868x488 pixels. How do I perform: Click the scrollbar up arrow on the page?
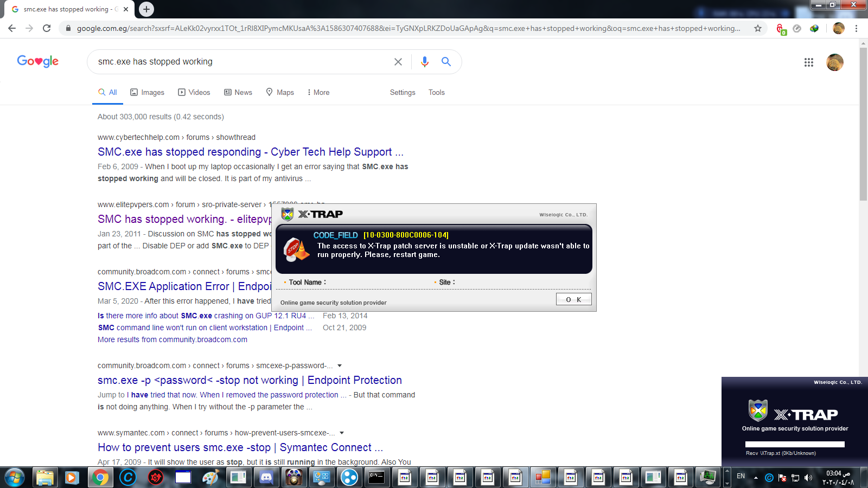pyautogui.click(x=863, y=42)
